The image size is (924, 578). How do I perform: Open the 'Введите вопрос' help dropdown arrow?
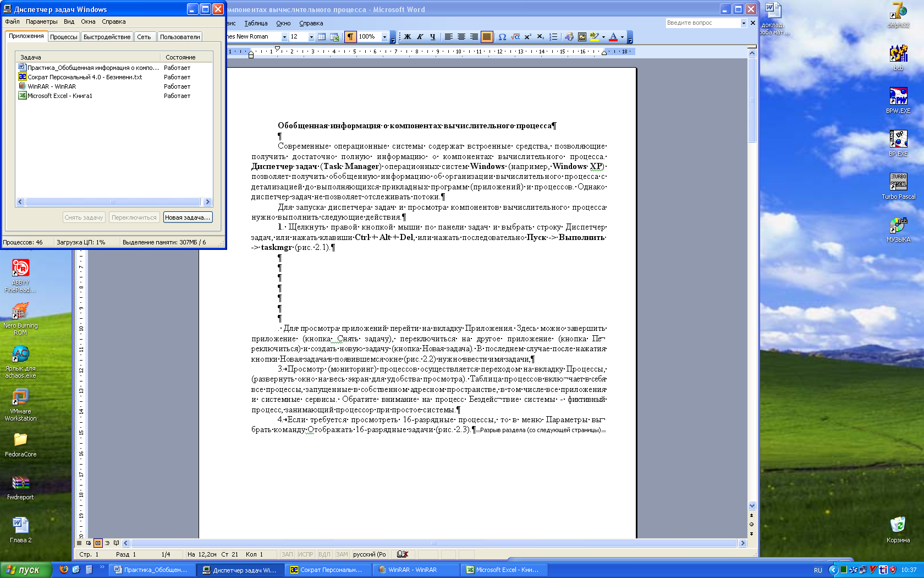(744, 23)
